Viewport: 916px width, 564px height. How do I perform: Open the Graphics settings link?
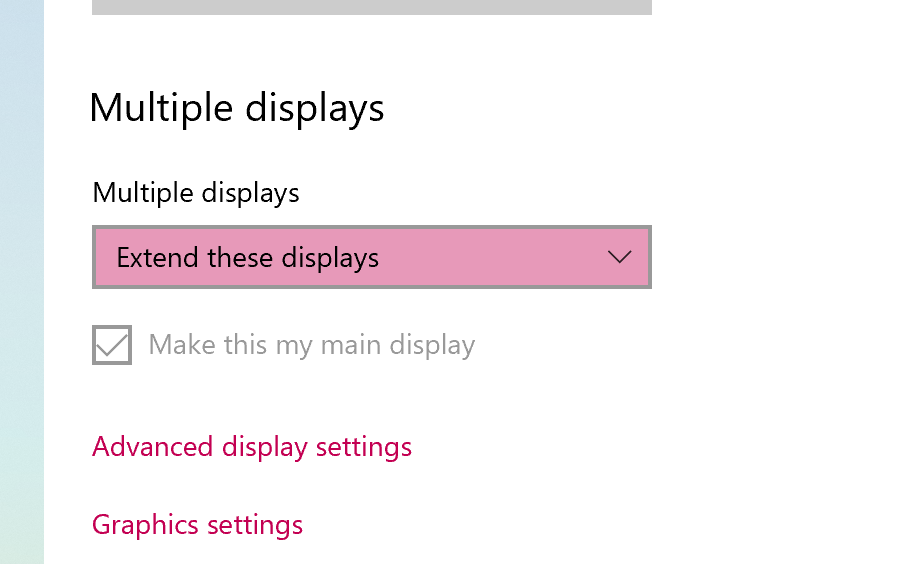(197, 525)
